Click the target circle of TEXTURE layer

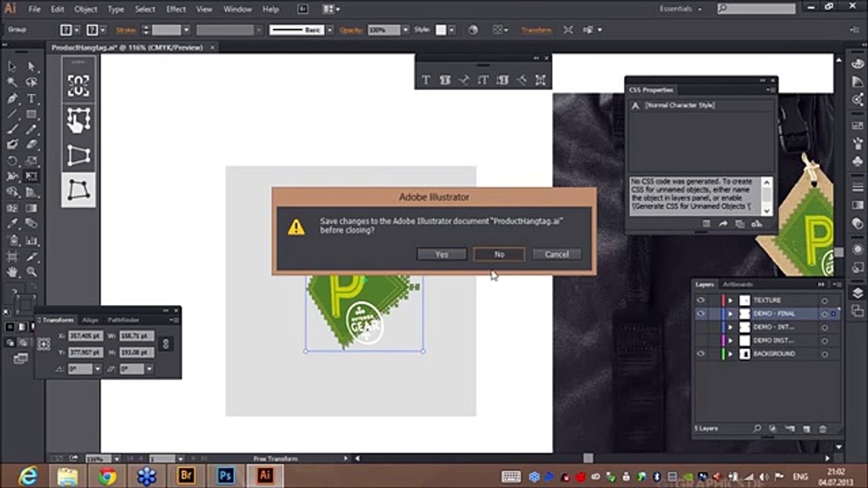(x=825, y=300)
